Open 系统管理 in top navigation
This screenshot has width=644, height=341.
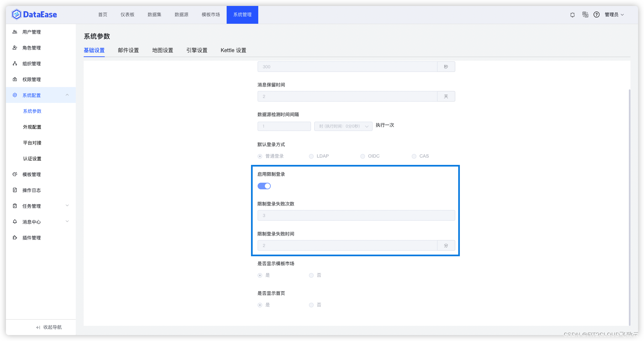[x=242, y=15]
